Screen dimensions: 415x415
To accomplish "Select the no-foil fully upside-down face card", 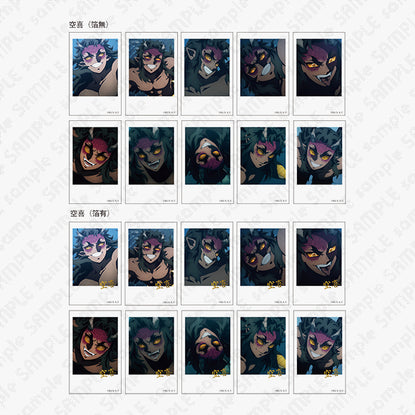I will (x=207, y=162).
